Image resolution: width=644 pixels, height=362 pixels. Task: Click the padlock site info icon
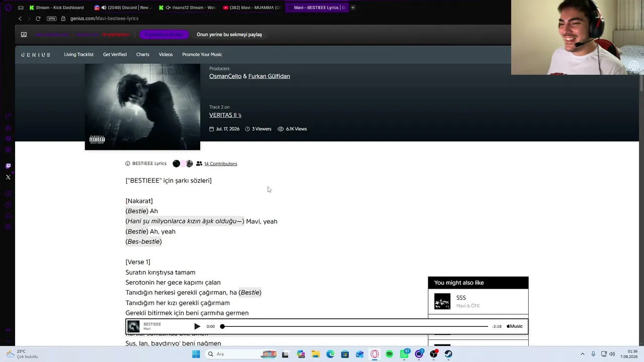[63, 19]
